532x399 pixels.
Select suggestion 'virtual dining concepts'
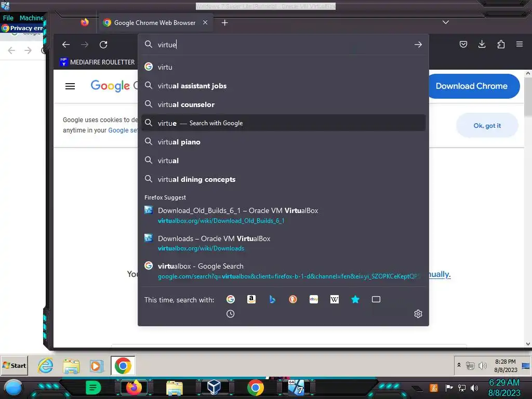(283, 179)
